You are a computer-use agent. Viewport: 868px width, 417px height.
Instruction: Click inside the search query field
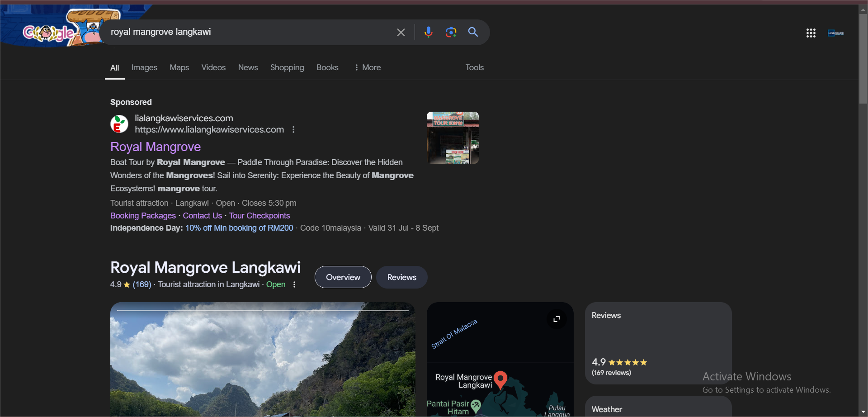pos(249,32)
